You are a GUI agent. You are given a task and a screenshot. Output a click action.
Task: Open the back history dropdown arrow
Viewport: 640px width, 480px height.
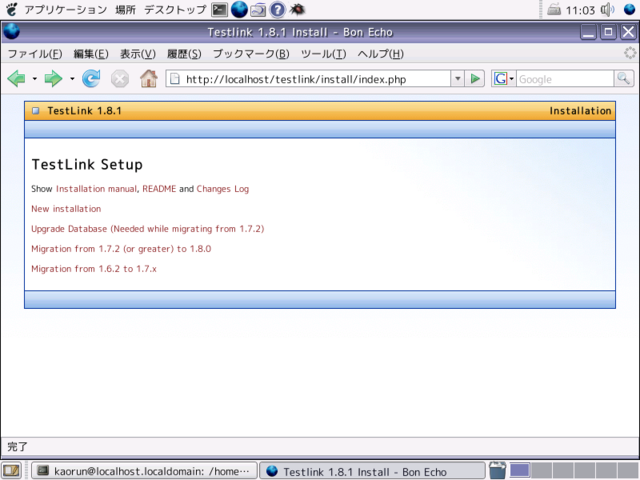pyautogui.click(x=35, y=79)
